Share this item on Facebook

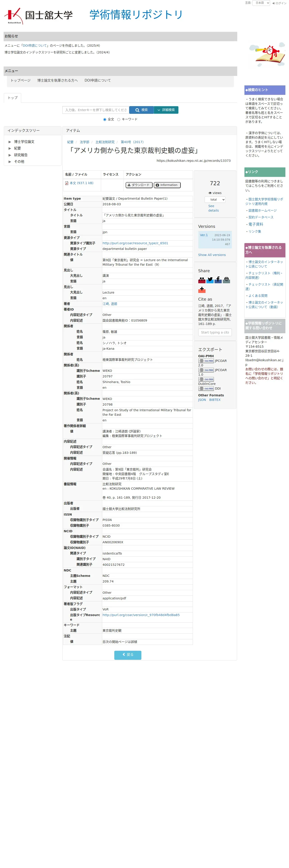tap(218, 280)
